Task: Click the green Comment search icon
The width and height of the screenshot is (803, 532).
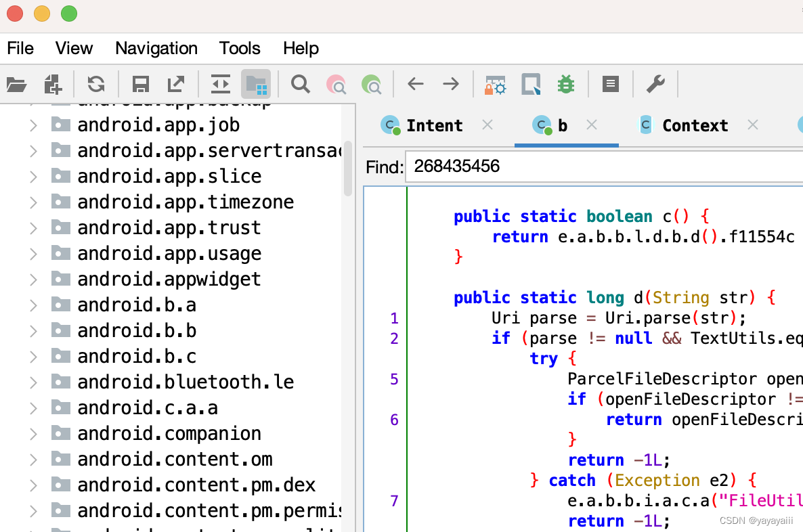Action: (371, 84)
